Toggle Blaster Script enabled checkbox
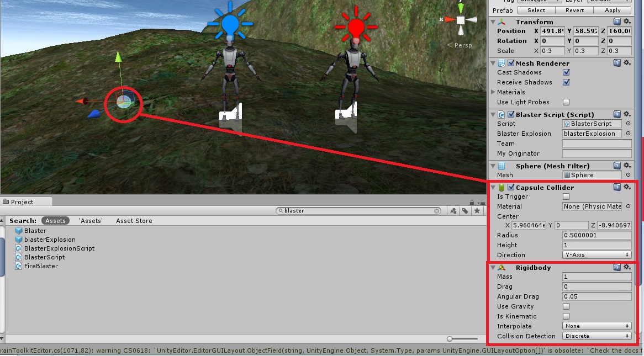644x356 pixels. tap(511, 114)
